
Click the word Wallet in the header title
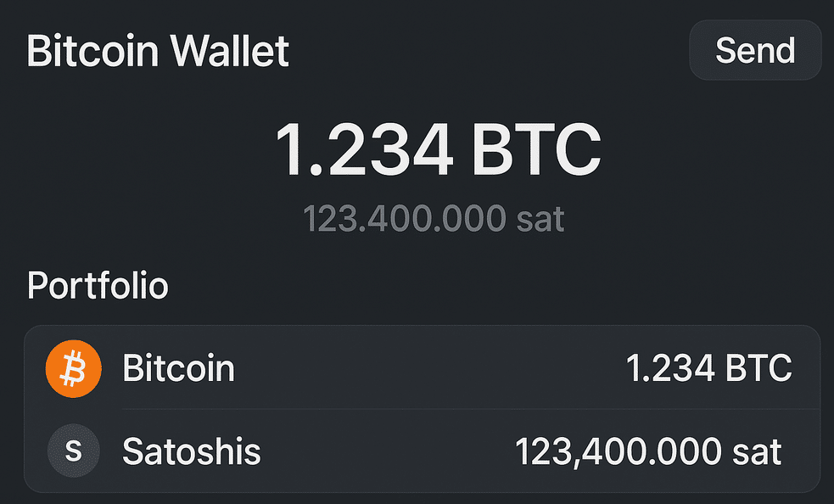229,51
